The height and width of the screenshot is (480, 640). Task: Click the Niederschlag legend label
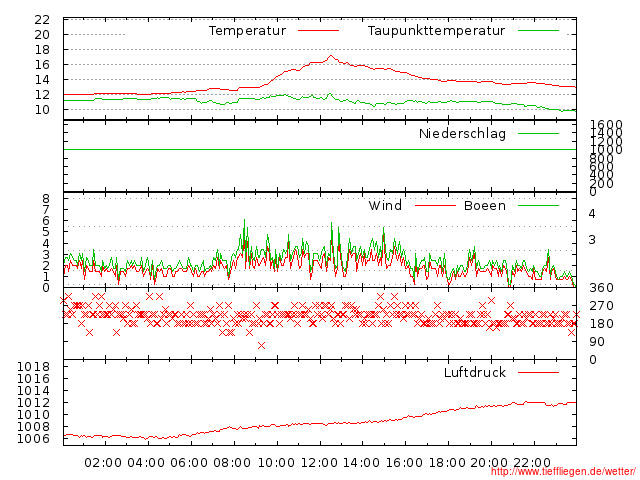pos(462,133)
